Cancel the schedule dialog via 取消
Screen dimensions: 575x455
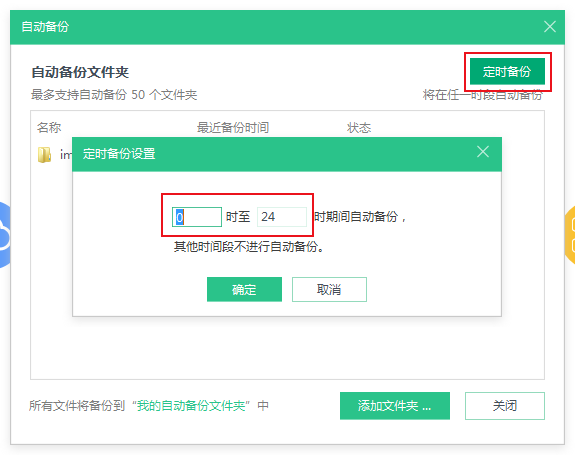pyautogui.click(x=329, y=289)
